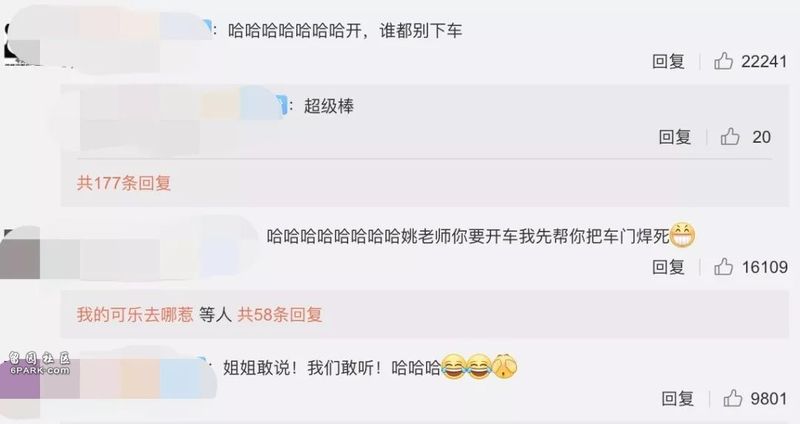800x424 pixels.
Task: Tap thumbs-up beside 9801 count
Action: click(x=733, y=398)
